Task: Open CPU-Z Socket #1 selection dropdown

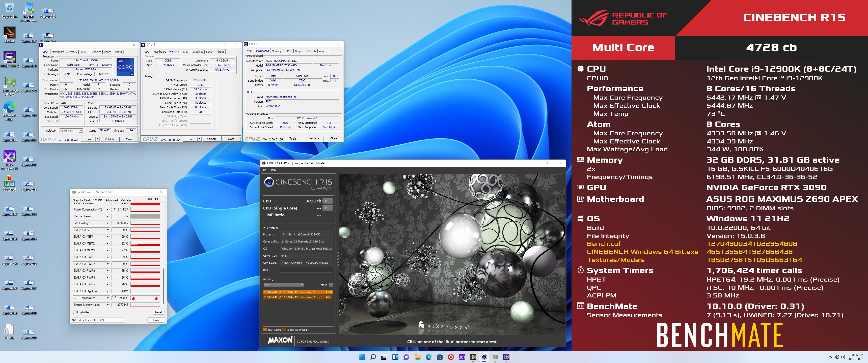Action: (x=71, y=131)
